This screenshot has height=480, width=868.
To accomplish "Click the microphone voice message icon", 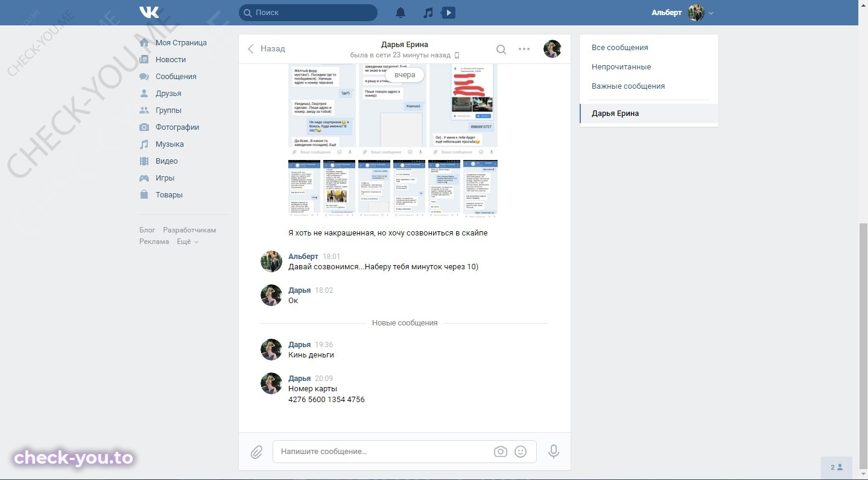I will (554, 452).
